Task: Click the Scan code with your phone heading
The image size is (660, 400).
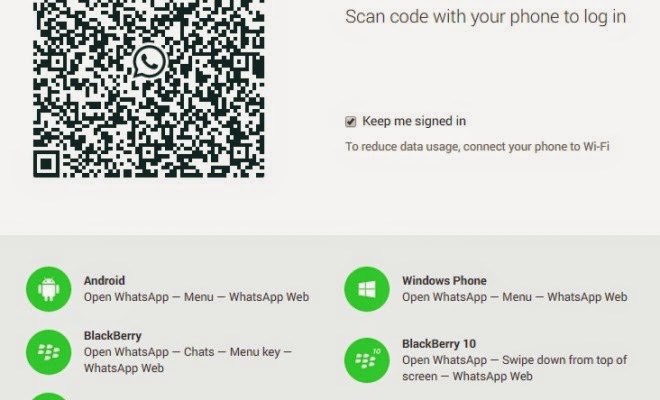Action: pos(486,17)
